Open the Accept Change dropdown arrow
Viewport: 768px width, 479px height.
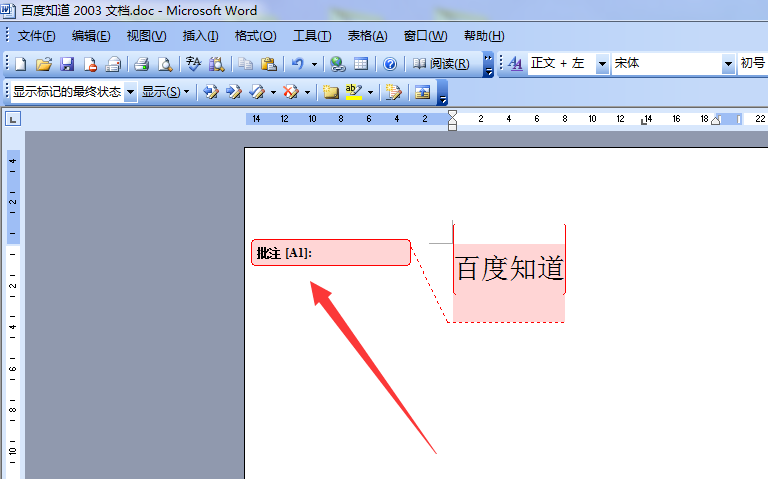pyautogui.click(x=273, y=92)
